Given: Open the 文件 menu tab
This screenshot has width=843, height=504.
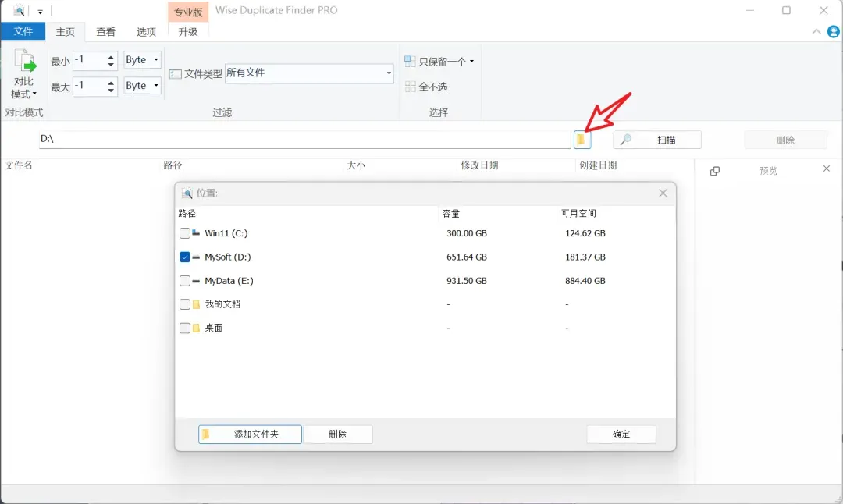Looking at the screenshot, I should [23, 31].
